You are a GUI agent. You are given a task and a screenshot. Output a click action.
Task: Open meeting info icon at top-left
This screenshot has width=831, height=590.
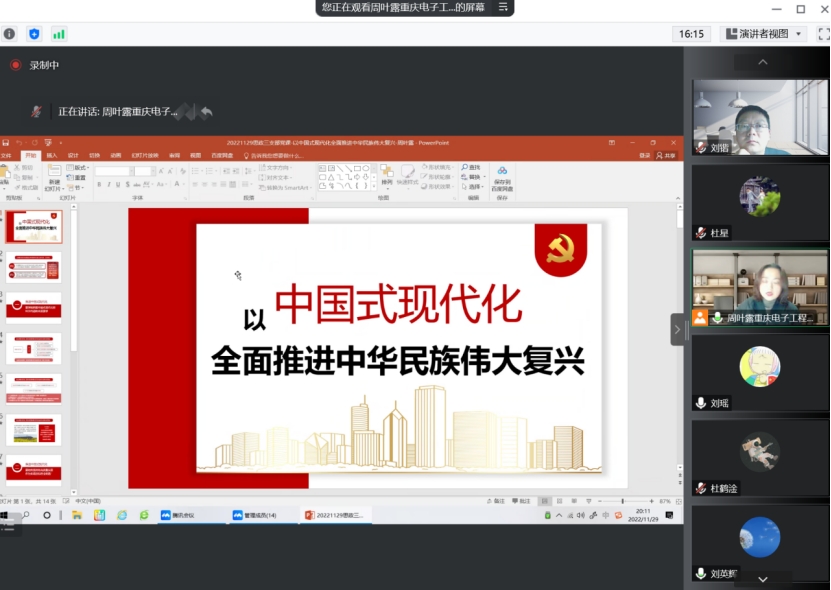pos(10,34)
